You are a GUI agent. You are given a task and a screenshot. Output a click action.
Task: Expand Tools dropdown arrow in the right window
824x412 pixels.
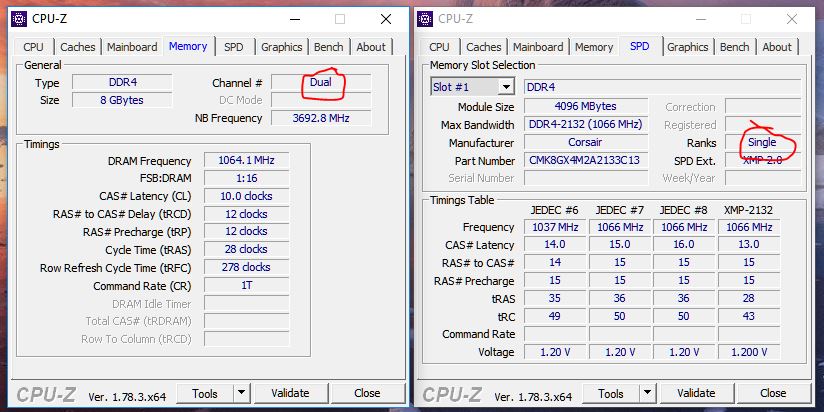tap(647, 393)
